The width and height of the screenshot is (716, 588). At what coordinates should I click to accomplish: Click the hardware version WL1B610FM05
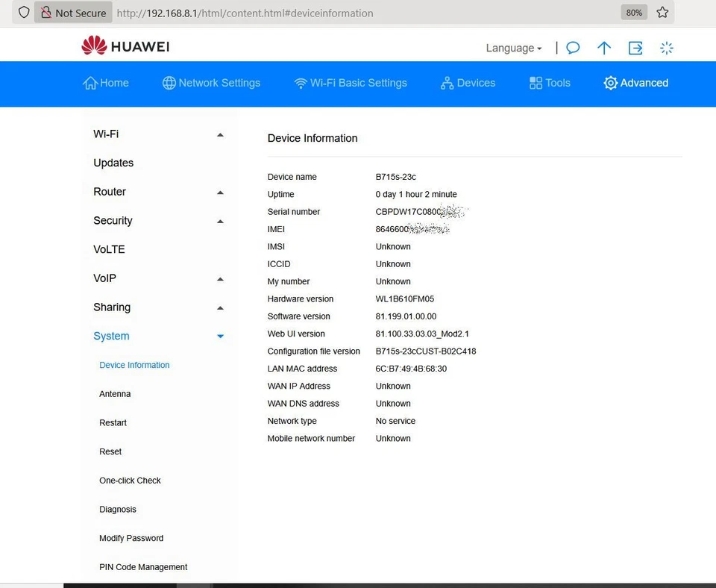point(404,298)
